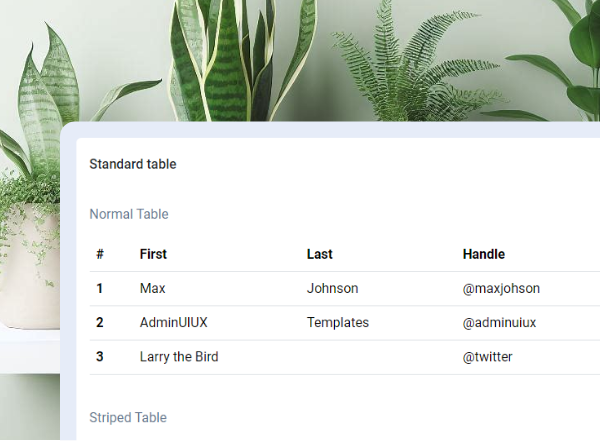Select the "Larry the Bird" cell
The width and height of the screenshot is (600, 441).
click(179, 357)
